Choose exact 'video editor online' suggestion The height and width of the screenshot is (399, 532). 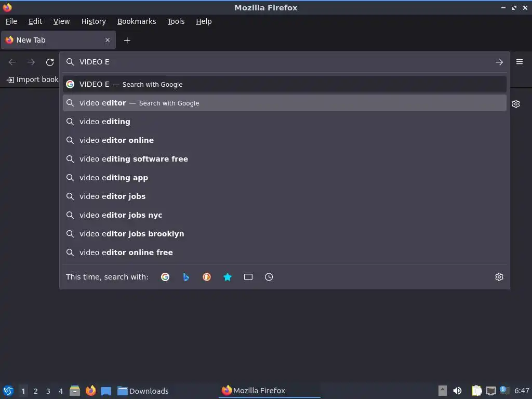click(285, 140)
